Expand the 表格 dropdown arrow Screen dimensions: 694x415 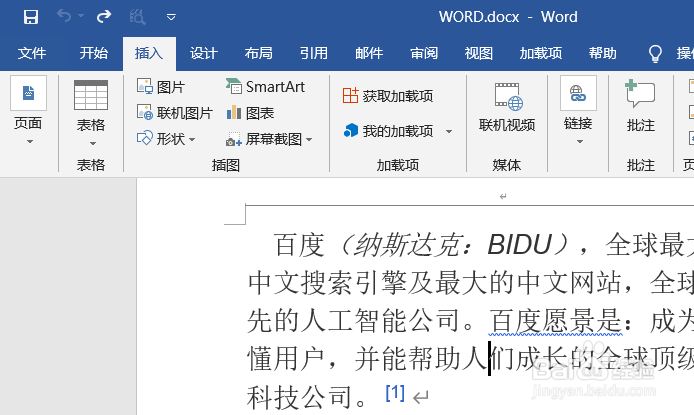(x=93, y=143)
